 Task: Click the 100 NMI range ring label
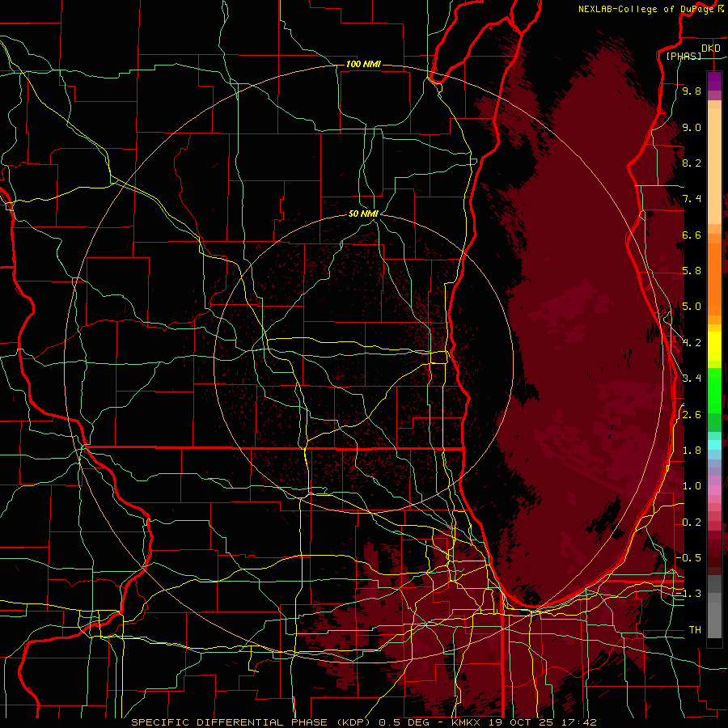pos(363,64)
